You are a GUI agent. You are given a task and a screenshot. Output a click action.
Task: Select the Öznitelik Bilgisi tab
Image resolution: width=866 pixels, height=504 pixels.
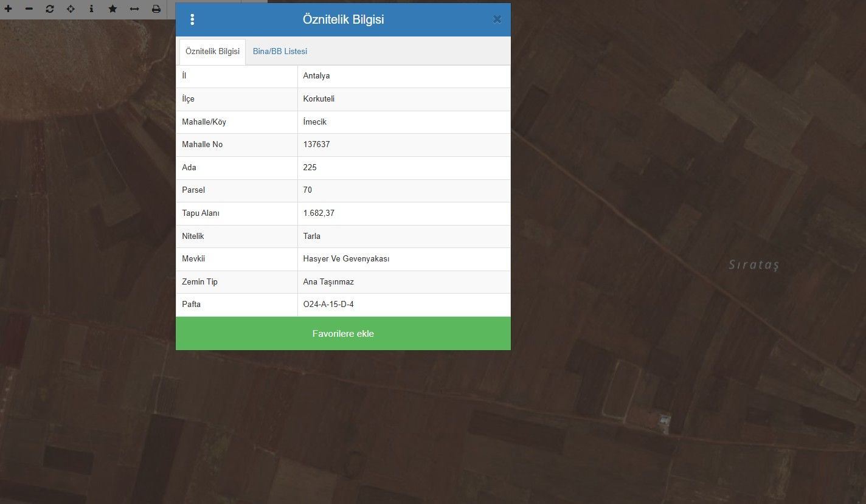coord(212,52)
